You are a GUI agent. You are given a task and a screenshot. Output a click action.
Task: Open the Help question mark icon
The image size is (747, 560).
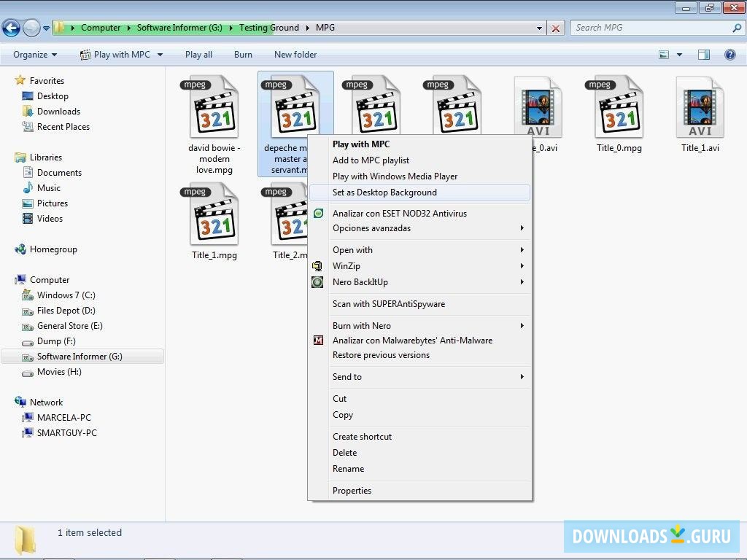(x=729, y=54)
